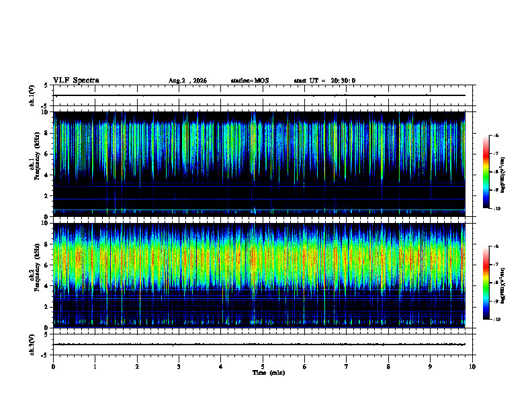This screenshot has height=411, width=532.
Task: Click the "8" kHz tick on ch.2 frequency axis
Action: tap(46, 244)
